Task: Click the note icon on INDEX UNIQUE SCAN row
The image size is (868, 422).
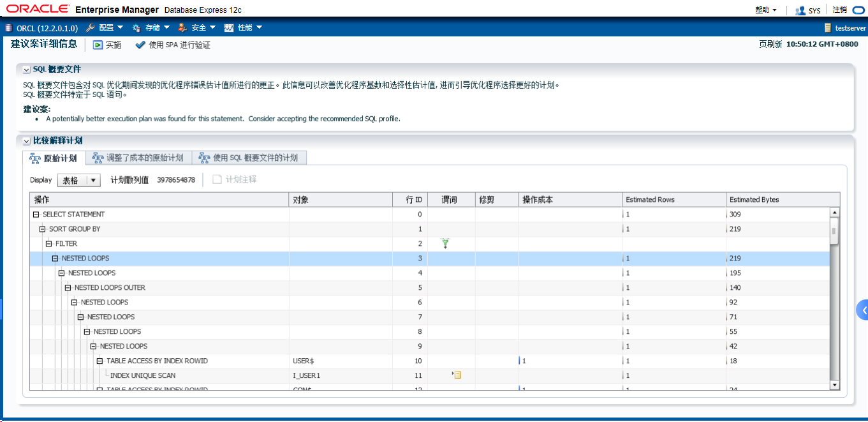Action: (457, 375)
